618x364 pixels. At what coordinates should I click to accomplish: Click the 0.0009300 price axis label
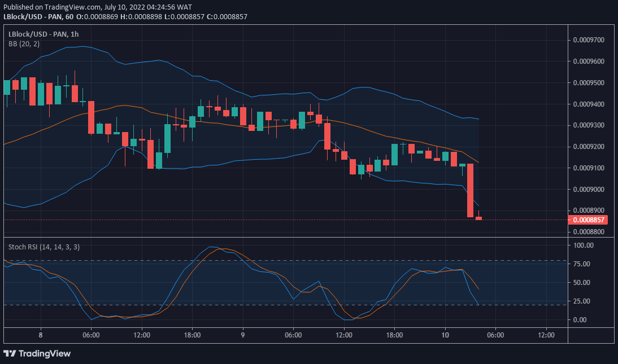[x=589, y=125]
